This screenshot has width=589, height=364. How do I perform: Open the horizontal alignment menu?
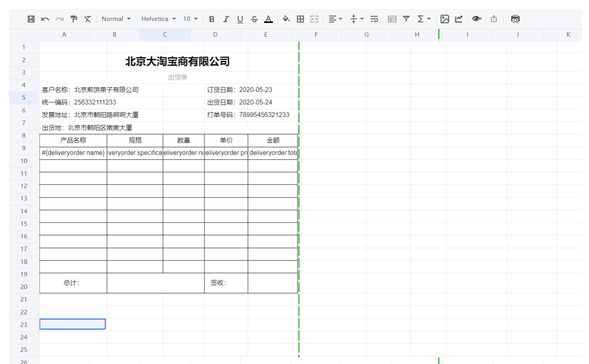pyautogui.click(x=335, y=19)
